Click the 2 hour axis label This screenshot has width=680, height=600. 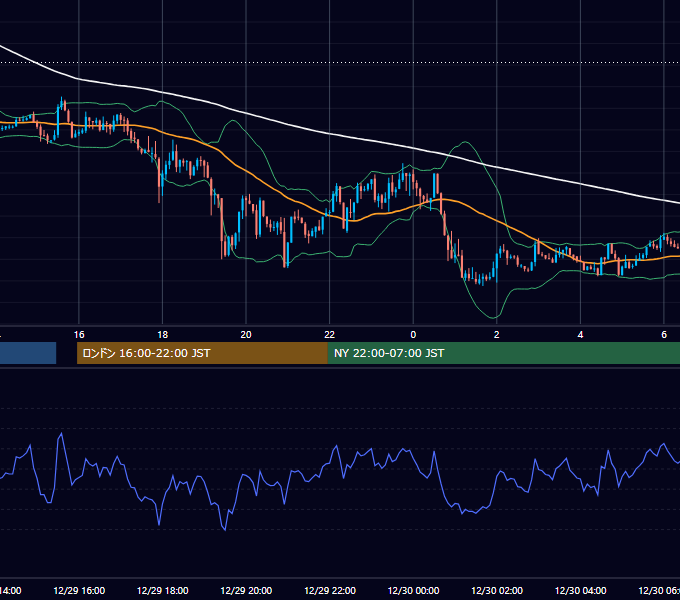pos(497,335)
